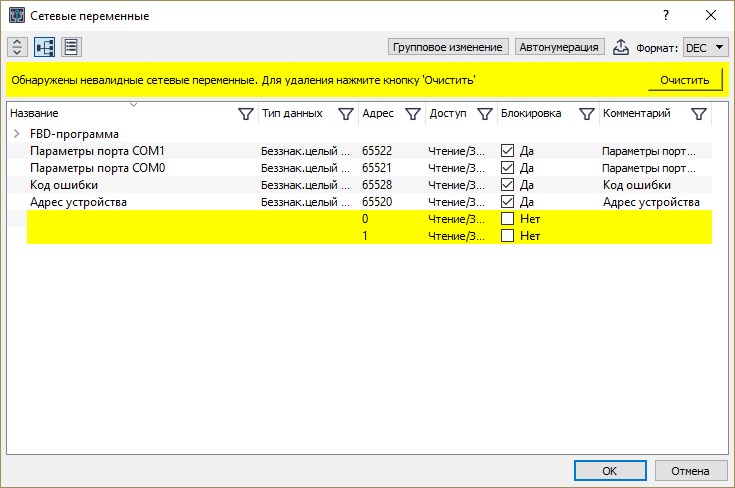Click address cell 65521
Screen dimensions: 735x488
(377, 168)
